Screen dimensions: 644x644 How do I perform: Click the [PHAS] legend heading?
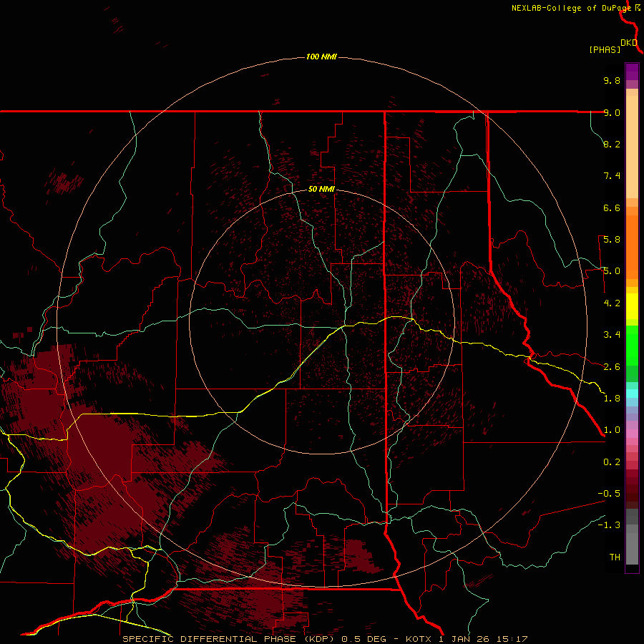605,49
